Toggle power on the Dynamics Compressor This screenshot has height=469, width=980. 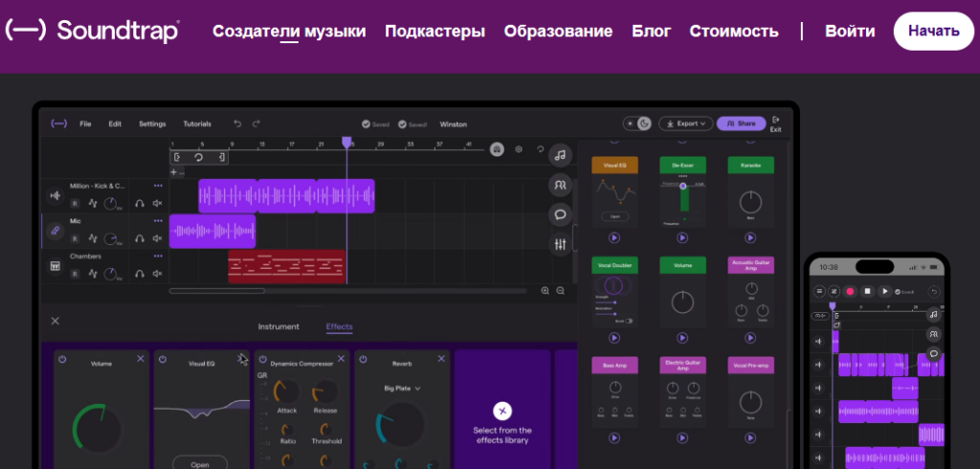pyautogui.click(x=262, y=359)
